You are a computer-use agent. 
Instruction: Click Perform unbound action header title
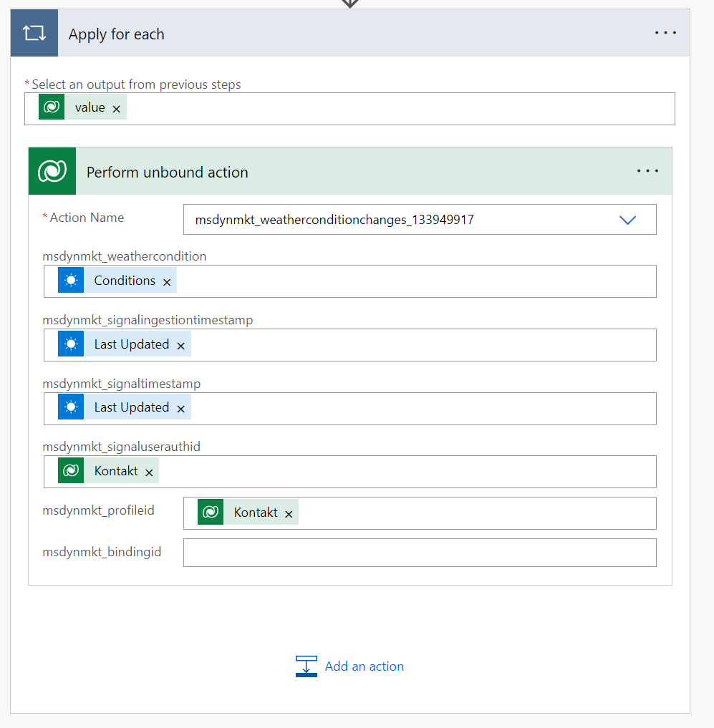coord(167,173)
